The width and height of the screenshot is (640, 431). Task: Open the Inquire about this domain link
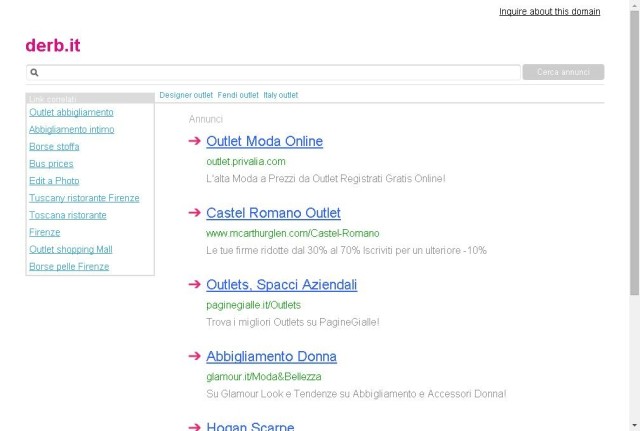549,11
